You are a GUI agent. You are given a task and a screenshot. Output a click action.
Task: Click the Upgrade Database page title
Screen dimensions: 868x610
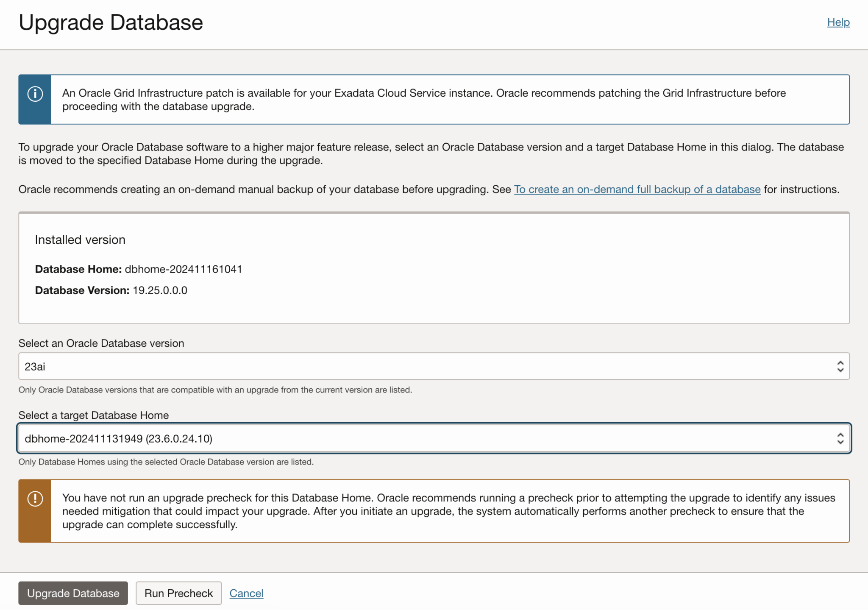[111, 22]
